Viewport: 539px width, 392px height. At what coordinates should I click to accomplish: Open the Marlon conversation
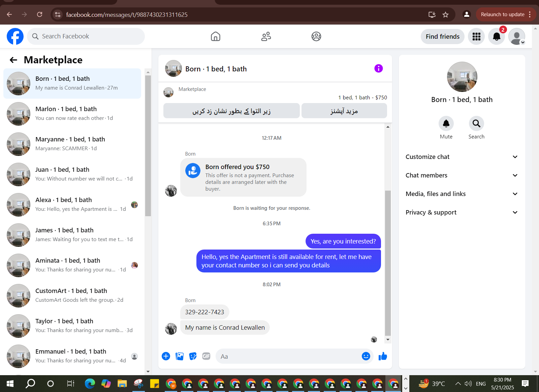[x=72, y=114]
